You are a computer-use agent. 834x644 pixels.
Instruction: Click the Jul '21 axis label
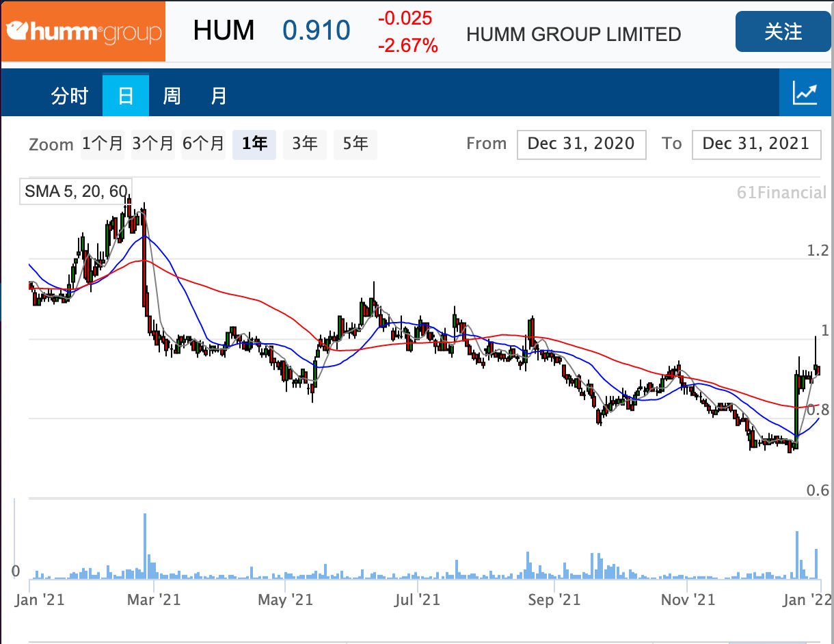(417, 600)
